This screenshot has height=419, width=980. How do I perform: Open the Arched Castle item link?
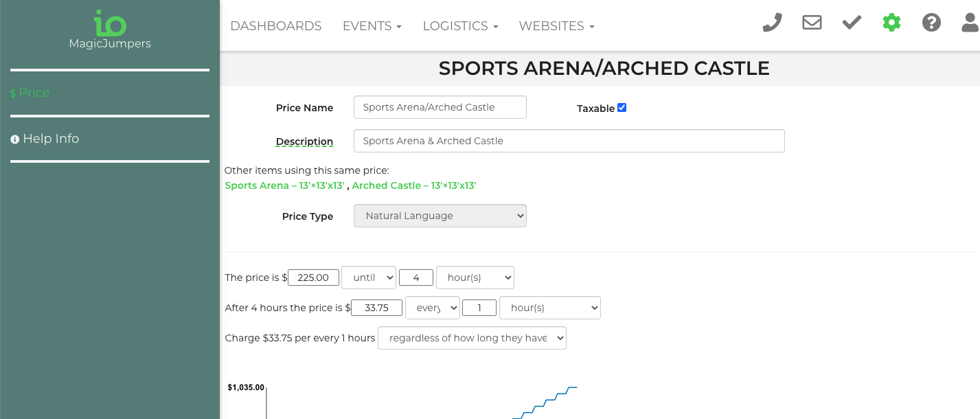click(x=414, y=185)
